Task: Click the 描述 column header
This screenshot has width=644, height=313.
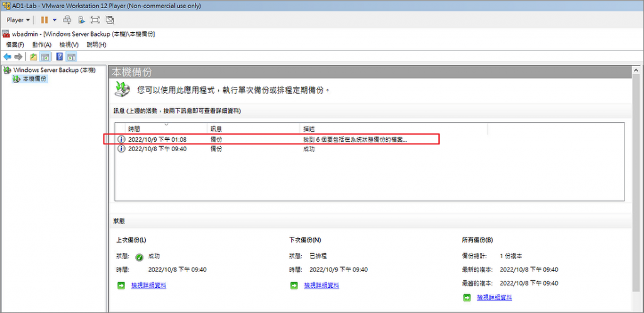Action: (x=394, y=128)
